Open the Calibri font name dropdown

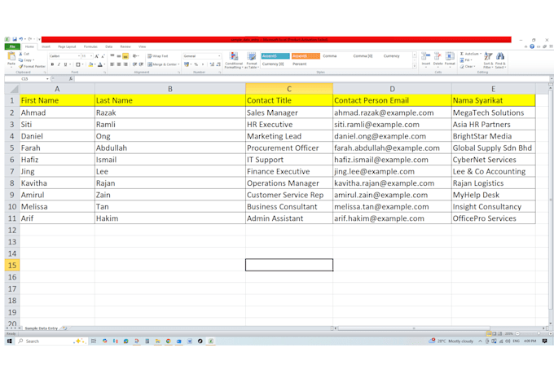coord(79,56)
